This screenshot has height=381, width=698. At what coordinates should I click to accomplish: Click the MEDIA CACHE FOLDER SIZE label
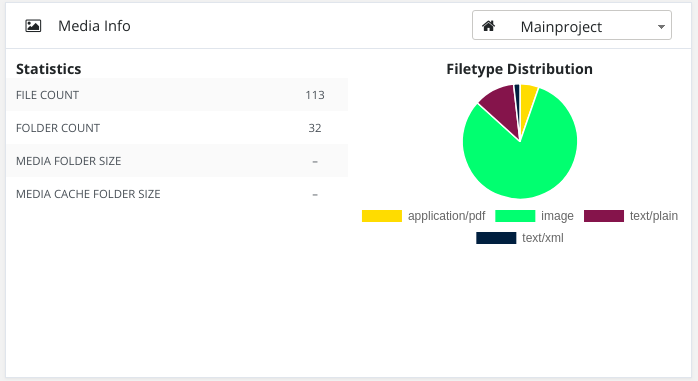point(88,194)
